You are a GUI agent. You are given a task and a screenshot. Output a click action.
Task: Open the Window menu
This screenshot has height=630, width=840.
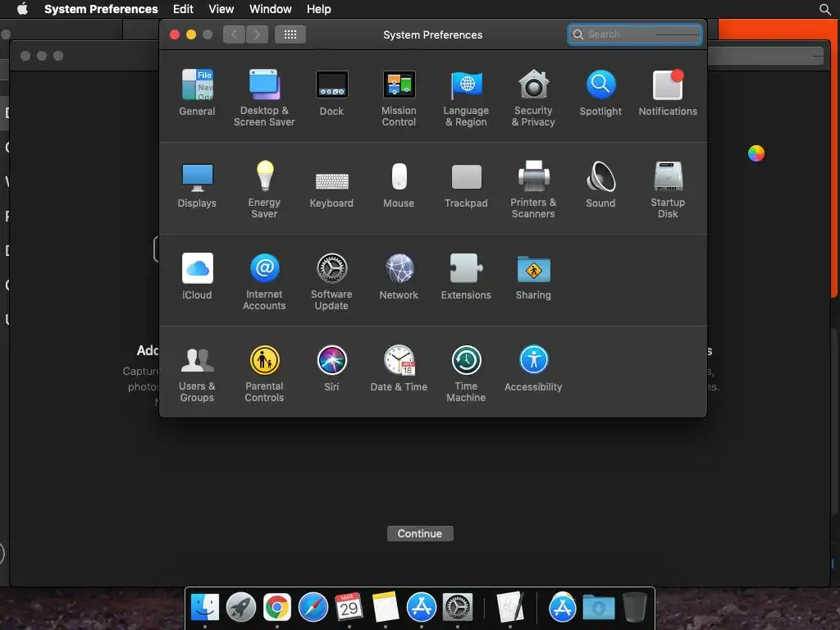click(x=271, y=9)
